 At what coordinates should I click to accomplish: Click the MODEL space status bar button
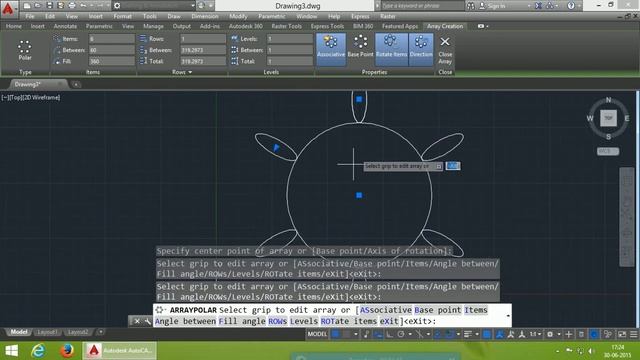pos(317,334)
